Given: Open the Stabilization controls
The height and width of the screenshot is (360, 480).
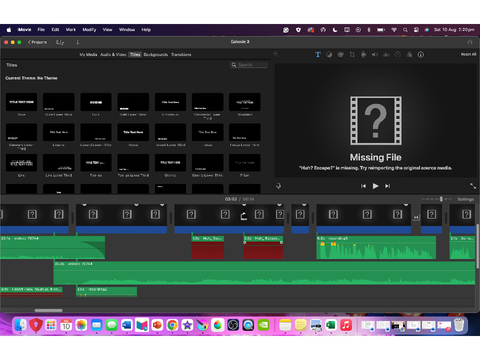Looking at the screenshot, I should (363, 55).
